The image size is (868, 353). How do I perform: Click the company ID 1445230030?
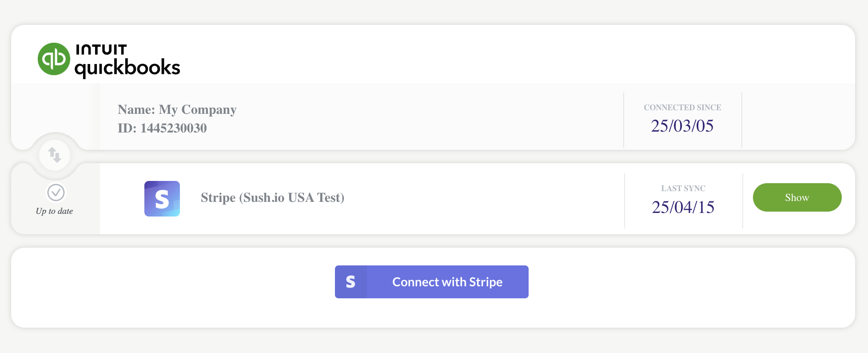point(162,128)
